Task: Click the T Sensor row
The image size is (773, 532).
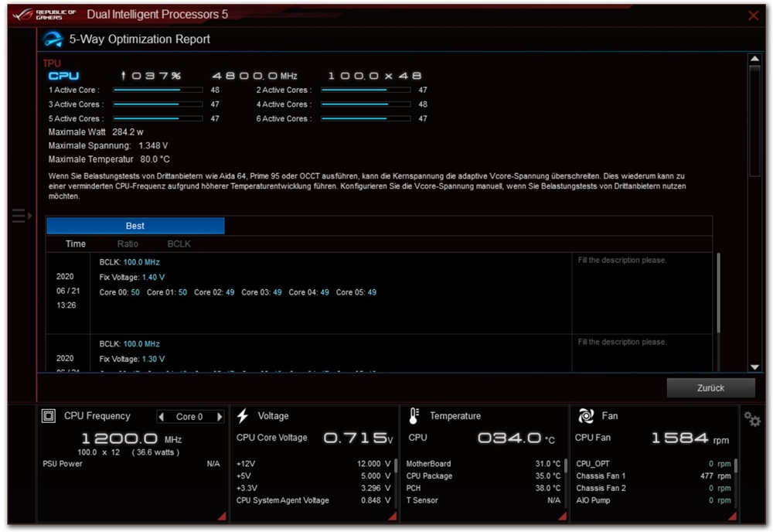Action: click(x=483, y=500)
